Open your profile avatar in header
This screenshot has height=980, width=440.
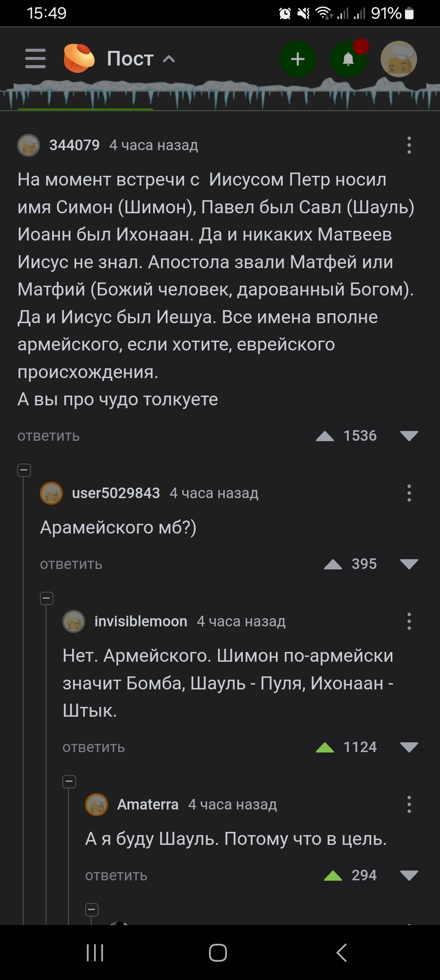coord(398,59)
